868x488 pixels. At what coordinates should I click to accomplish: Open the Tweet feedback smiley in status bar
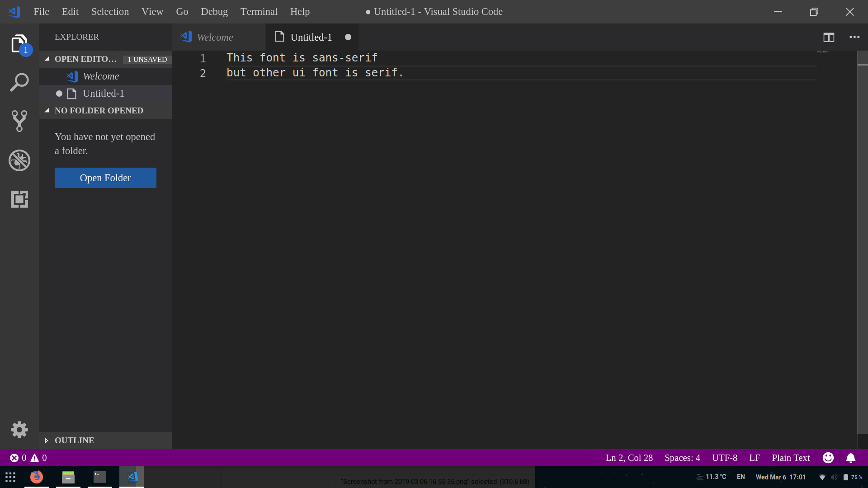pos(828,458)
